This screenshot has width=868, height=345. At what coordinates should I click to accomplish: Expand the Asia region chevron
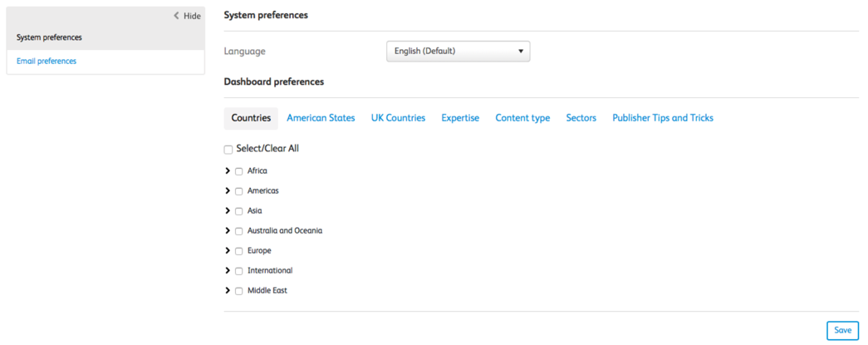point(228,211)
